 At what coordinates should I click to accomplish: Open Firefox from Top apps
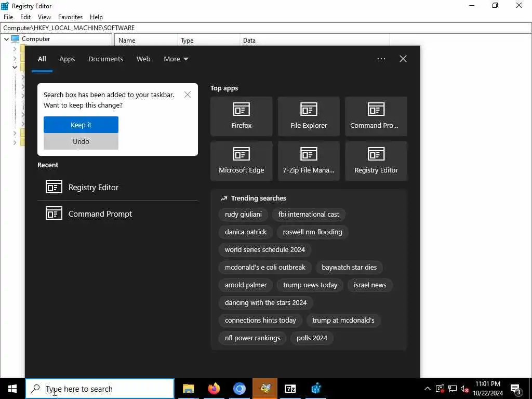pyautogui.click(x=241, y=116)
